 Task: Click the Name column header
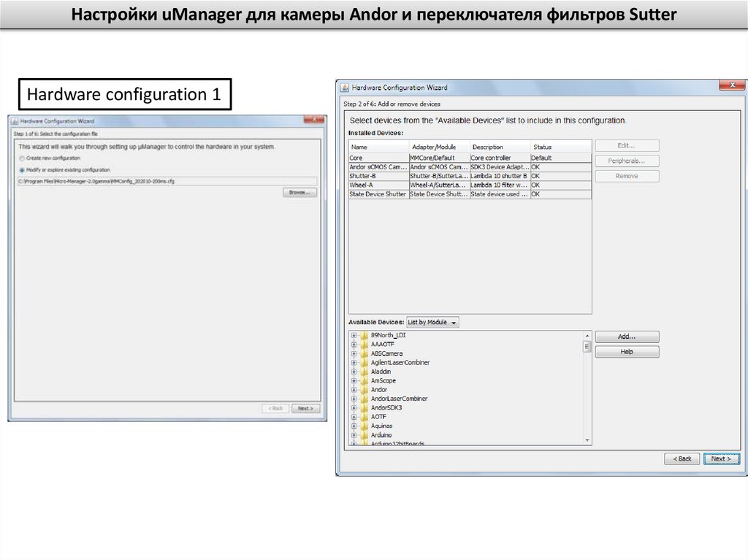pos(379,147)
